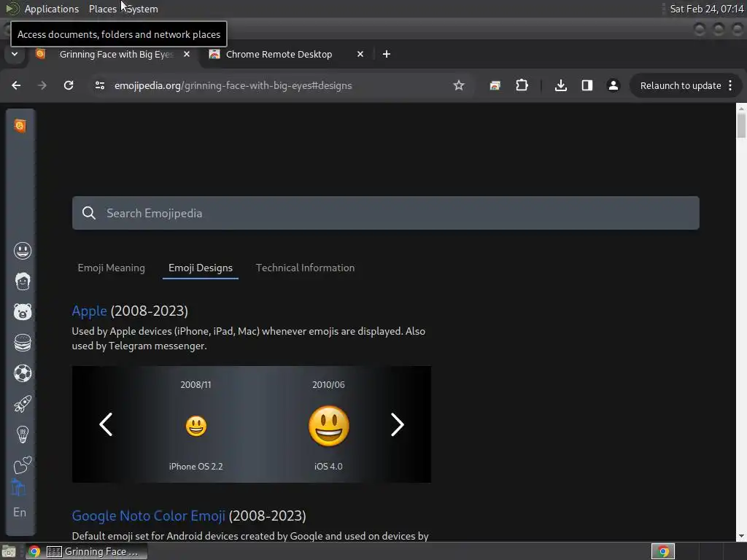Open Flags icon in sidebar

(x=18, y=488)
